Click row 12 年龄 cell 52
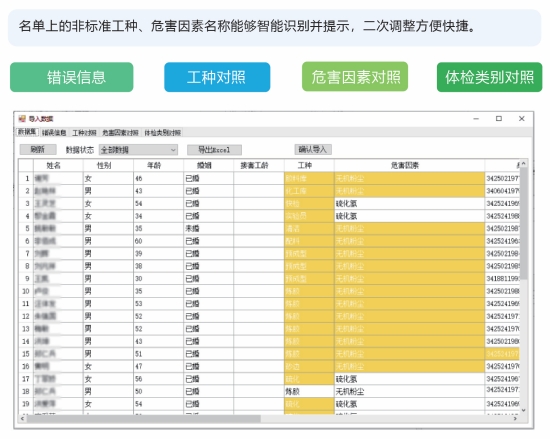Viewport: 550px width, 439px height. tap(159, 317)
